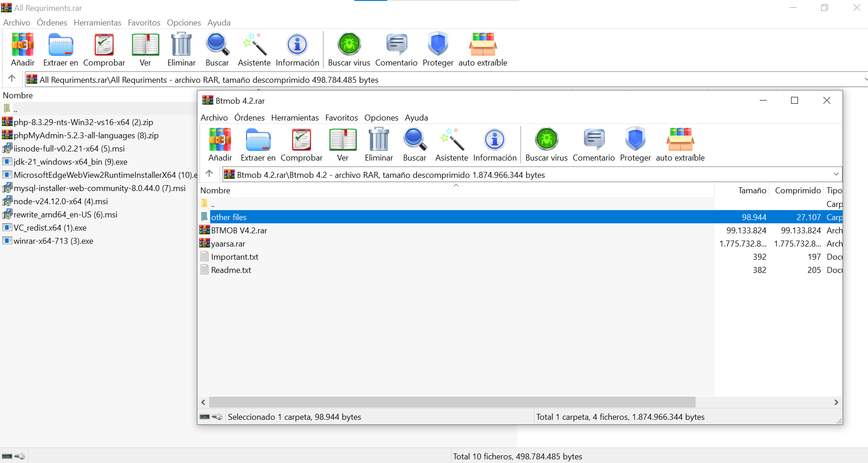Run Buscar virus in All Requriments.rar window
Viewport: 868px width, 463px height.
pyautogui.click(x=349, y=49)
